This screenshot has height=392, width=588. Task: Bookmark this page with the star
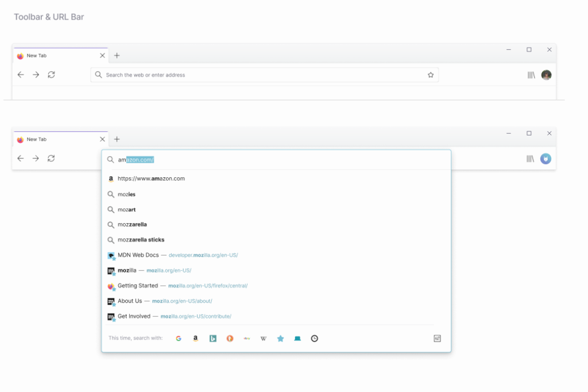[431, 75]
